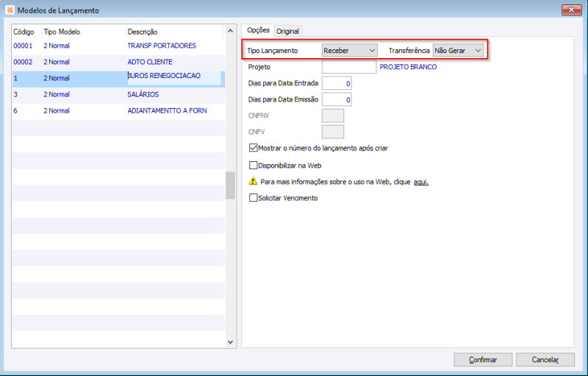Viewport: 588px width, 376px height.
Task: Click code 6 in the list
Action: coord(15,110)
